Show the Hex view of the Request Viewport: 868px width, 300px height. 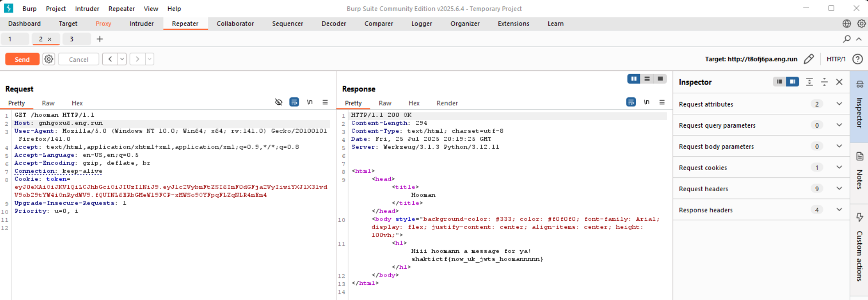point(77,103)
